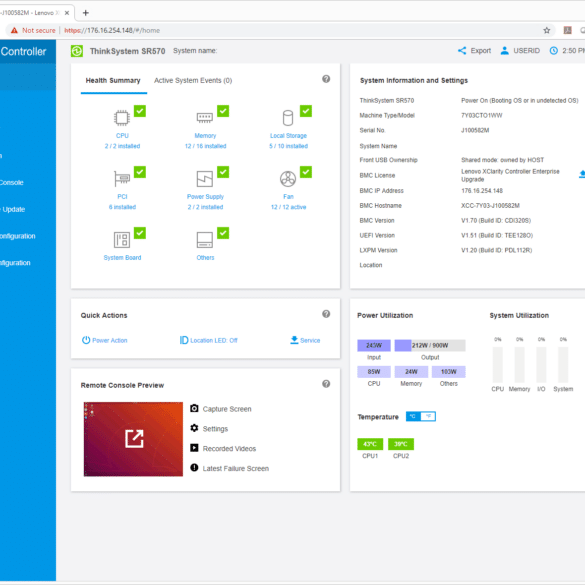Open the Console item in sidebar
Screen dimensions: 585x585
(x=12, y=182)
